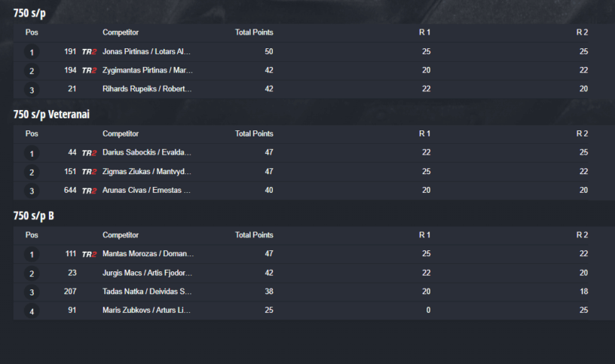Click the 750 s/p B class heading
Screen dimensions: 615x364
coord(33,216)
